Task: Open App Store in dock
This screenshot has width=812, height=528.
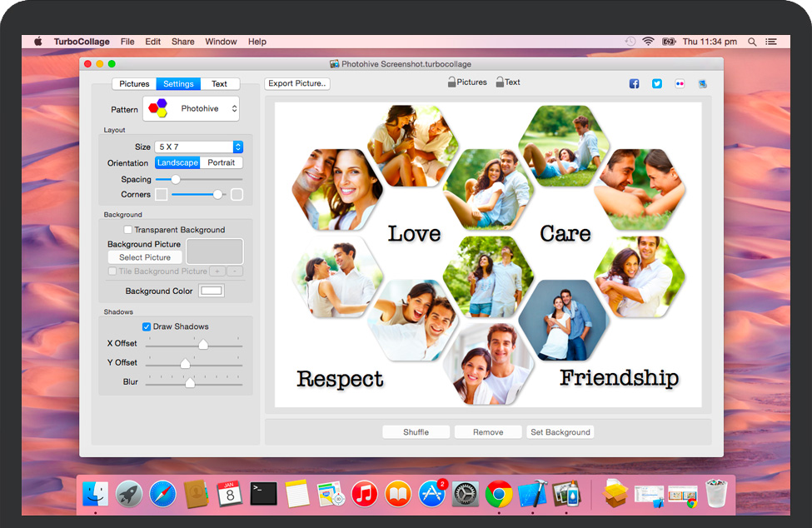Action: tap(431, 494)
